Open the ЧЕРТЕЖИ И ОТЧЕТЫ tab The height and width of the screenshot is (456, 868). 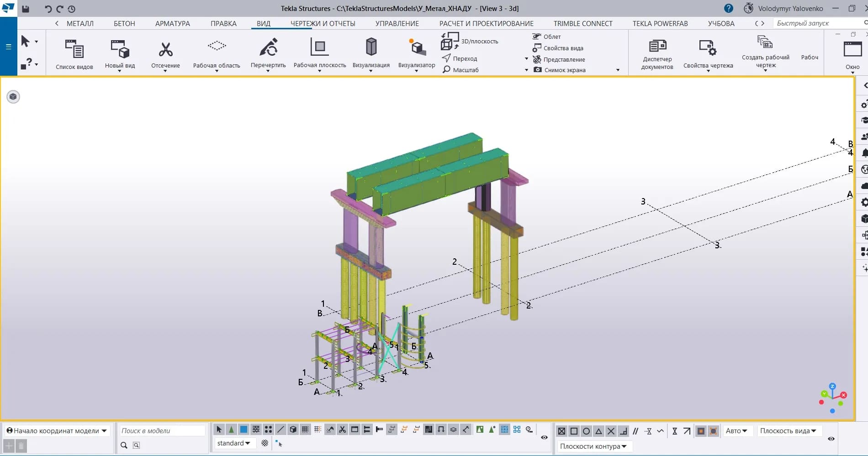pos(323,23)
